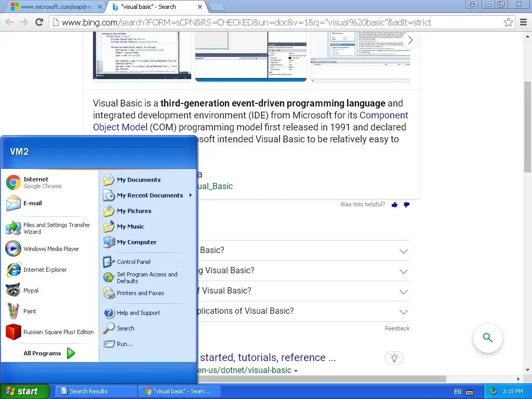Viewport: 532px width, 399px height.
Task: Click the thumbs up helpful icon
Action: [394, 205]
